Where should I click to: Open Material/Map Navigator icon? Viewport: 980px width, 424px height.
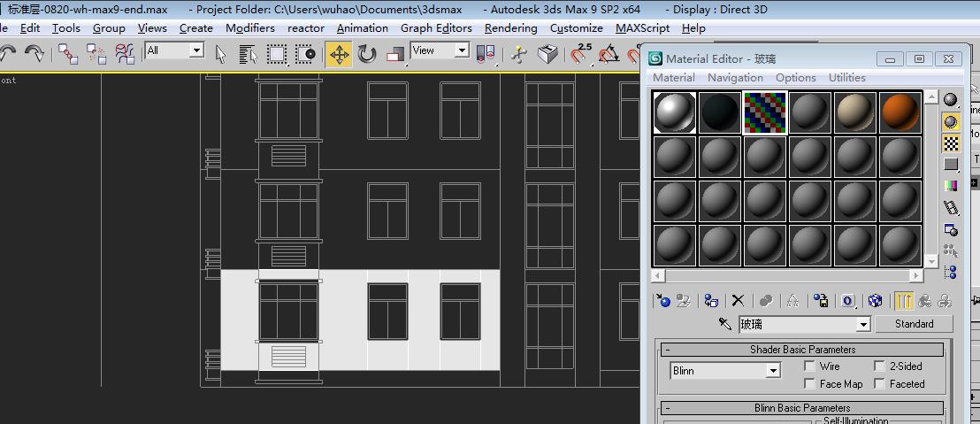(951, 272)
